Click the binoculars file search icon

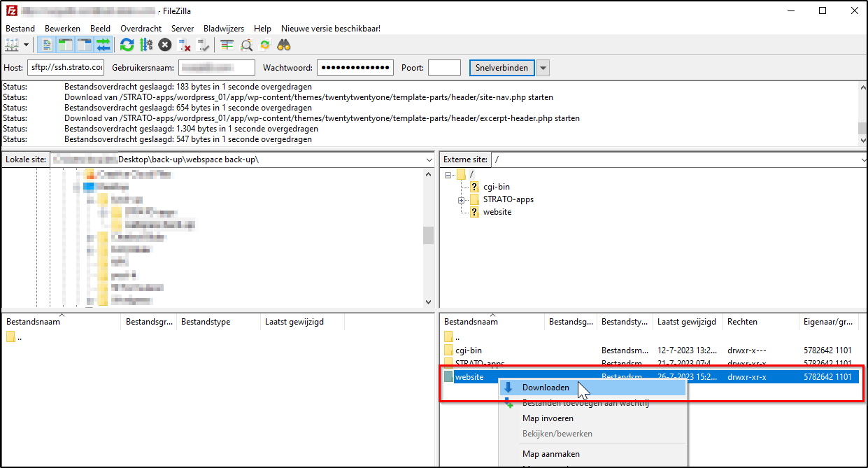point(284,45)
